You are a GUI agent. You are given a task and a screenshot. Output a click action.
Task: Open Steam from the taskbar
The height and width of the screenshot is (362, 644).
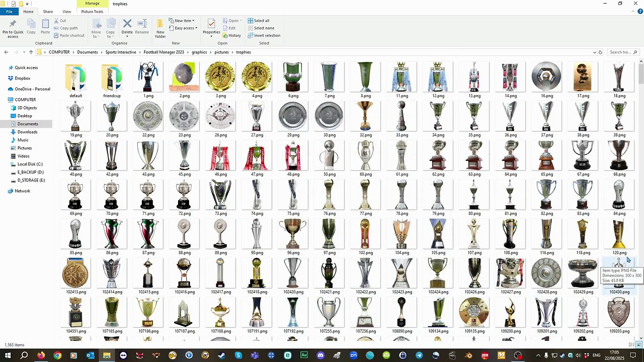point(221,355)
